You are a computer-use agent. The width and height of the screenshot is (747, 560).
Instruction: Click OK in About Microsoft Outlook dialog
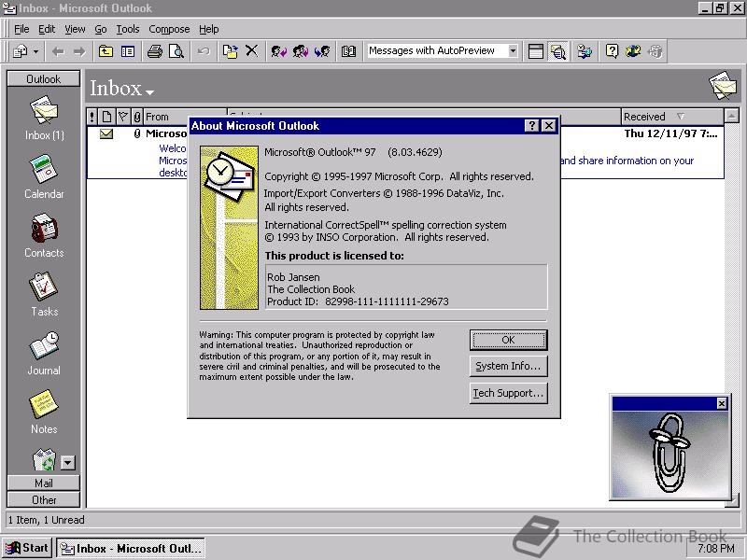[508, 340]
